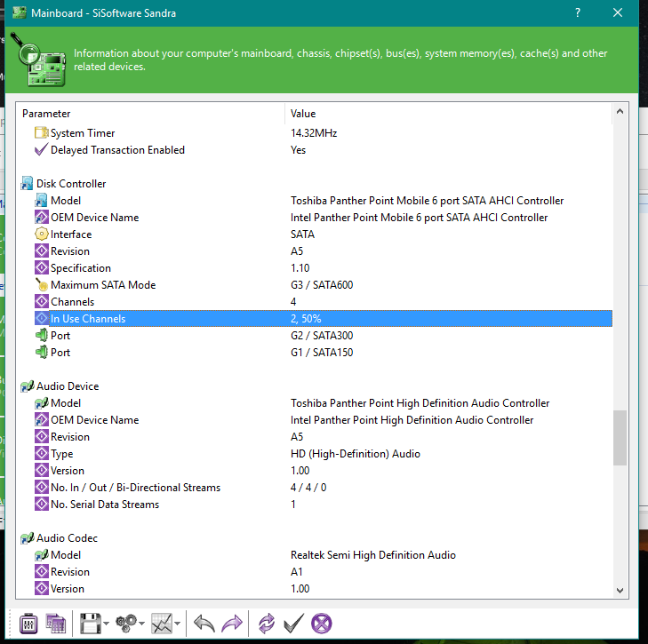Go back with the grey back arrow
The height and width of the screenshot is (644, 648).
click(x=204, y=624)
